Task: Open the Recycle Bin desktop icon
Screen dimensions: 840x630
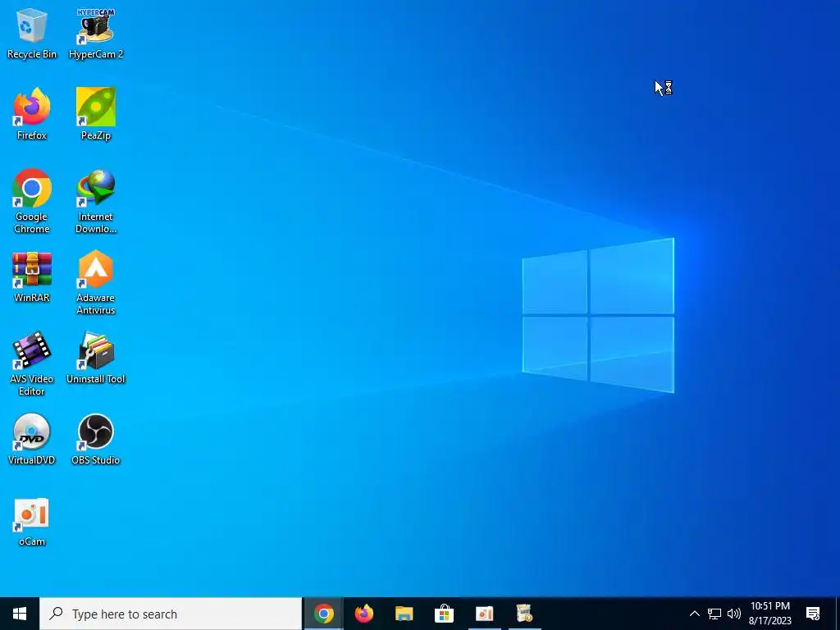Action: coord(32,33)
